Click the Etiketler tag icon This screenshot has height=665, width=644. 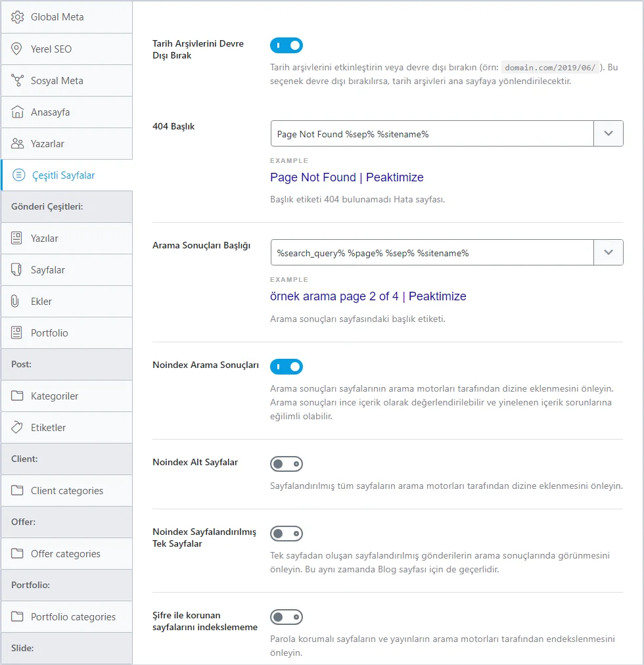pyautogui.click(x=17, y=428)
